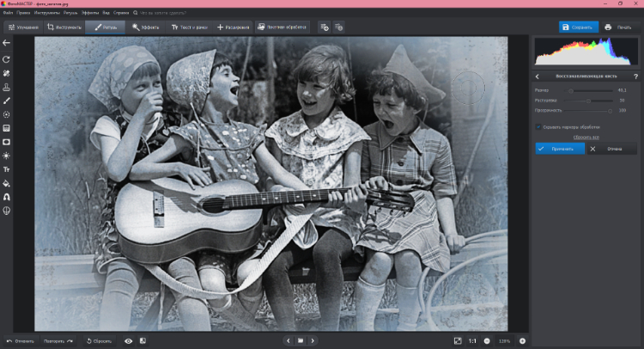644x349 pixels.
Task: Toggle the eye preview original icon
Action: click(128, 341)
